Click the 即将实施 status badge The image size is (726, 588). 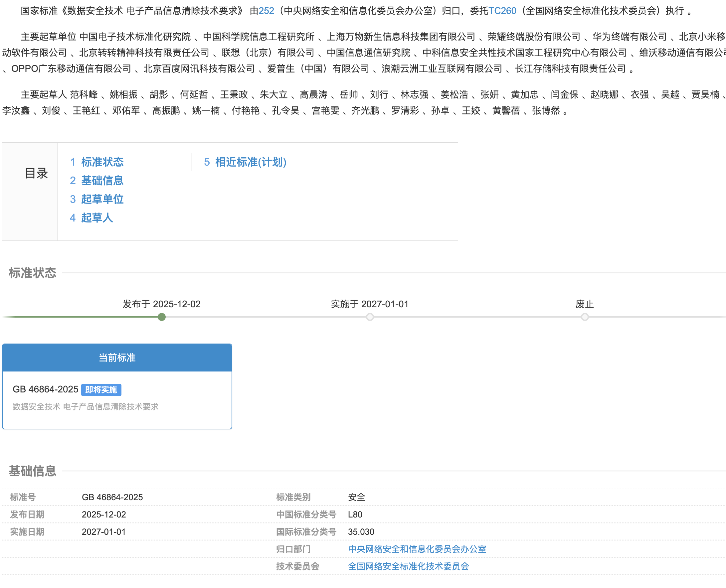(101, 389)
